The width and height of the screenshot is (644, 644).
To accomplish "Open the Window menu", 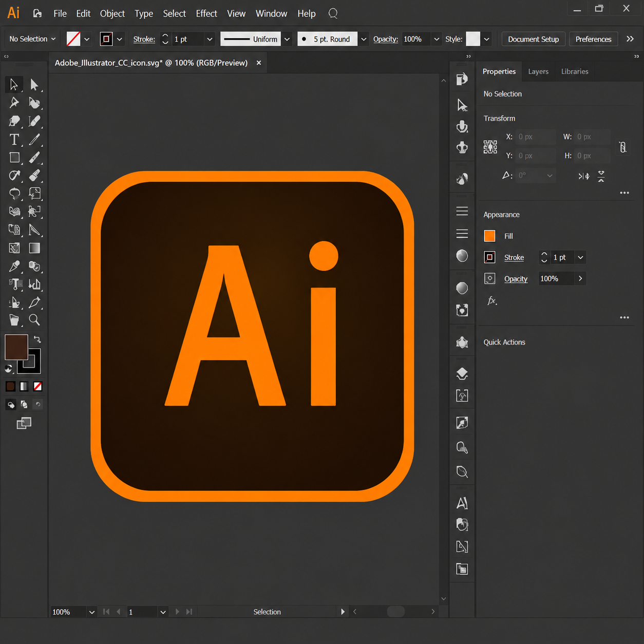I will point(271,13).
